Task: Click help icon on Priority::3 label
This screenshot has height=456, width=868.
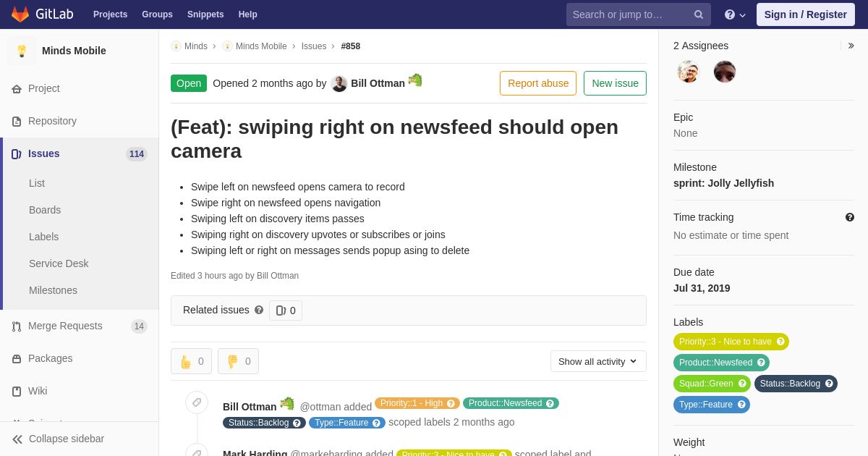Action: [780, 342]
